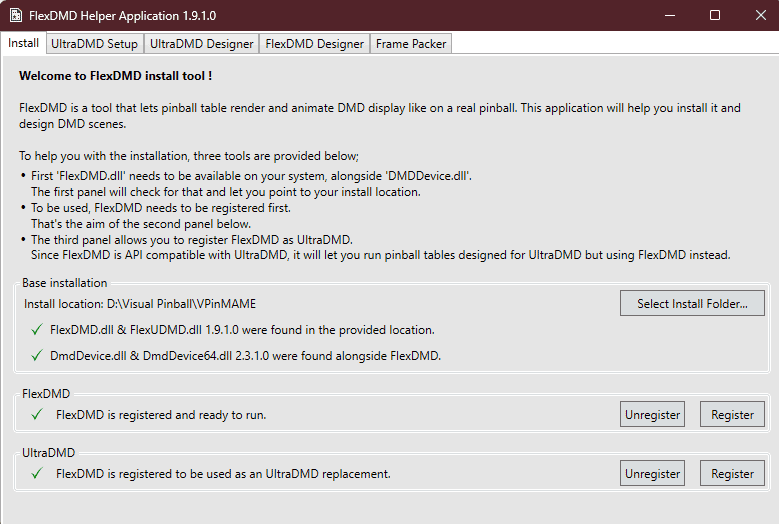
Task: Click the Welcome to FlexDMD heading
Action: (115, 76)
